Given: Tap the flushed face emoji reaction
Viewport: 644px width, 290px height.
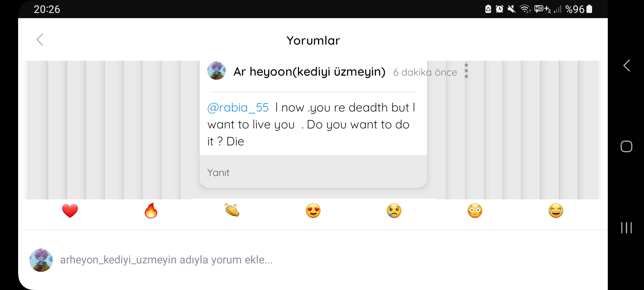Looking at the screenshot, I should coord(475,211).
